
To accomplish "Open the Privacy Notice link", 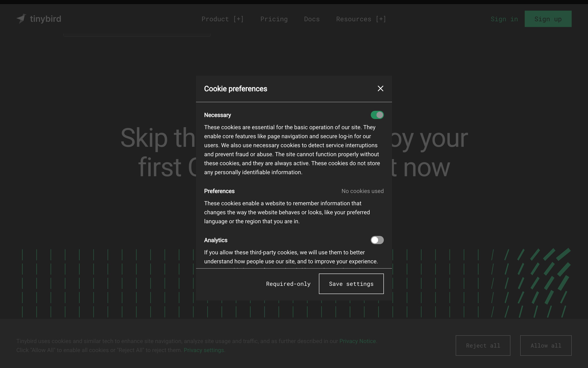I will pos(357,341).
